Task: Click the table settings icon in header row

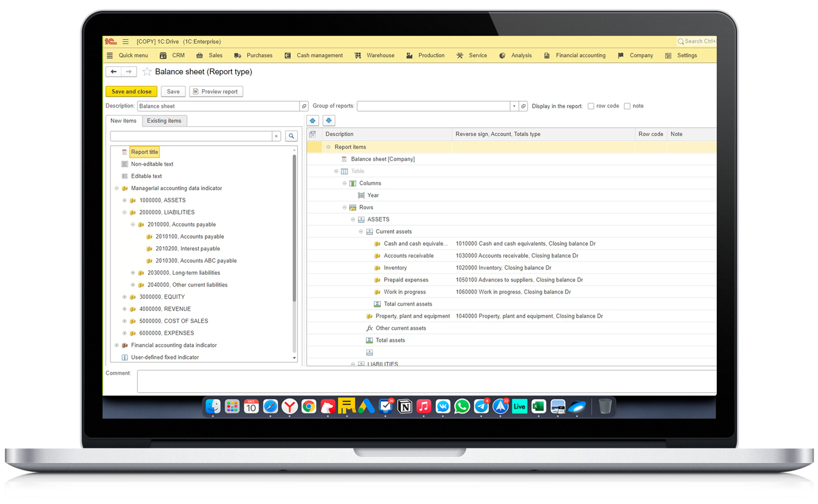Action: pyautogui.click(x=313, y=134)
